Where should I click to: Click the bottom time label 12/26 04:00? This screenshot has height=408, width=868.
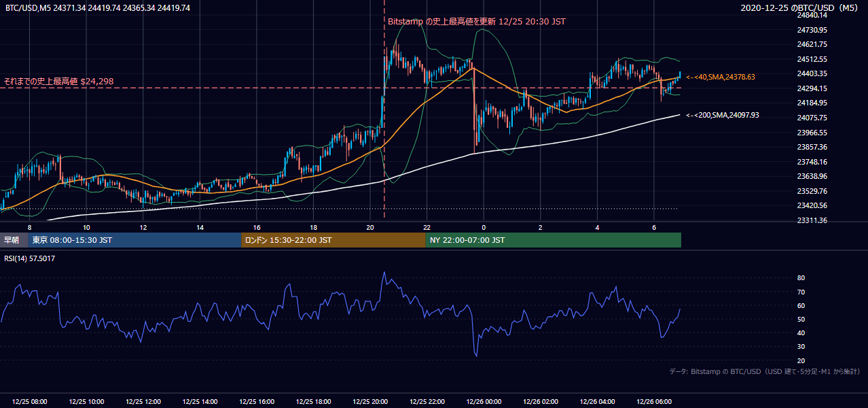coord(597,402)
